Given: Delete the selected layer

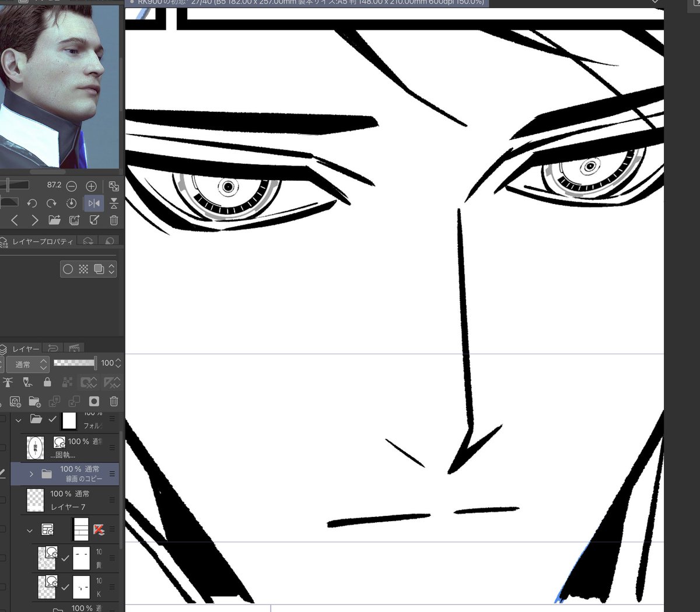Looking at the screenshot, I should 114,401.
